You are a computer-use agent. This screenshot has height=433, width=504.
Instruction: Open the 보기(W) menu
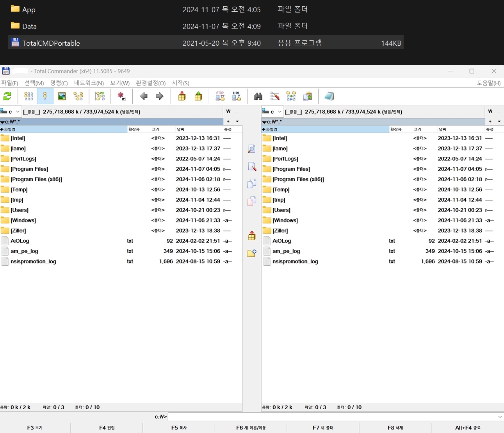tap(120, 83)
